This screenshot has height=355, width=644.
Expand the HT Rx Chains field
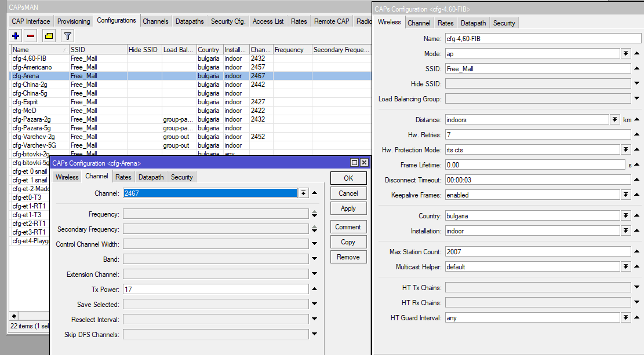click(x=637, y=302)
